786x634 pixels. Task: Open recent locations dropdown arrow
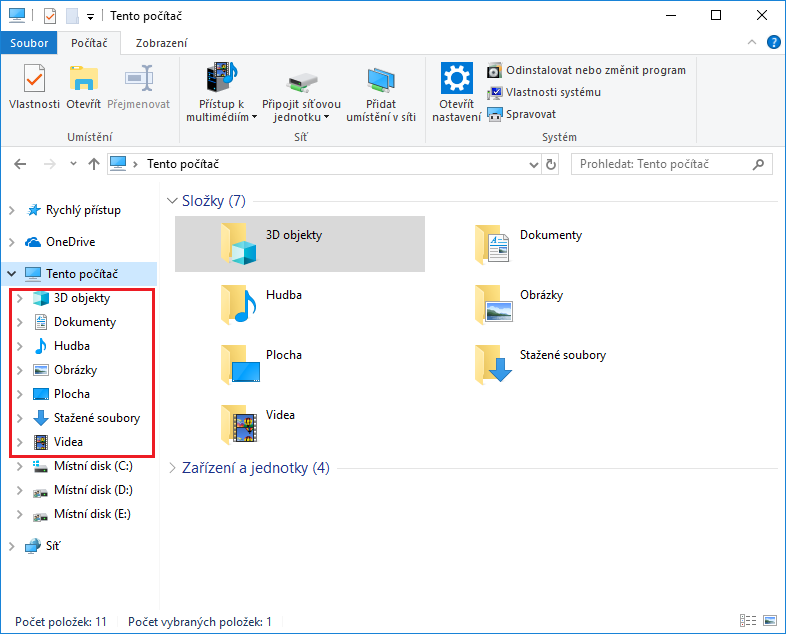point(73,164)
